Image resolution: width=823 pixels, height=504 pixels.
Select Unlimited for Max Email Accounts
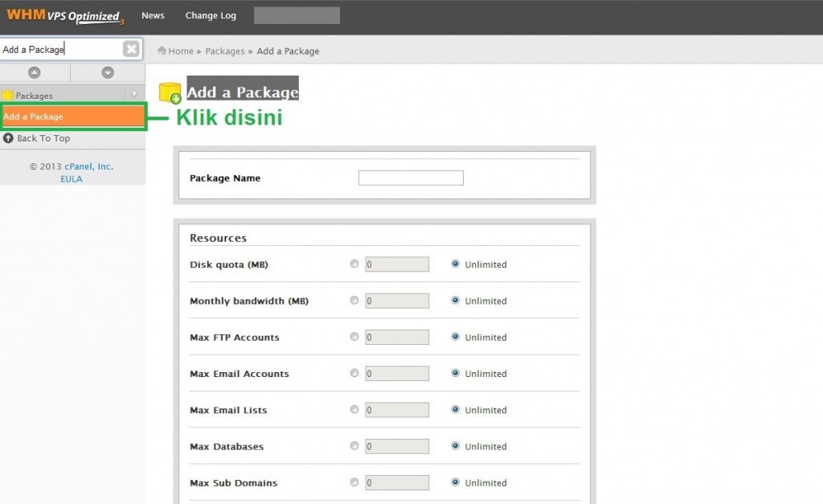coord(457,373)
